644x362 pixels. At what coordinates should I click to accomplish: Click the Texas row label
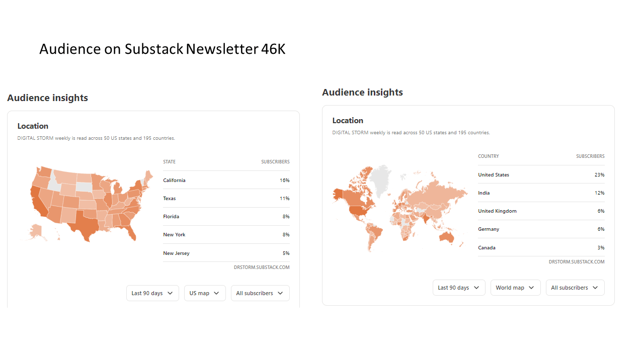170,199
